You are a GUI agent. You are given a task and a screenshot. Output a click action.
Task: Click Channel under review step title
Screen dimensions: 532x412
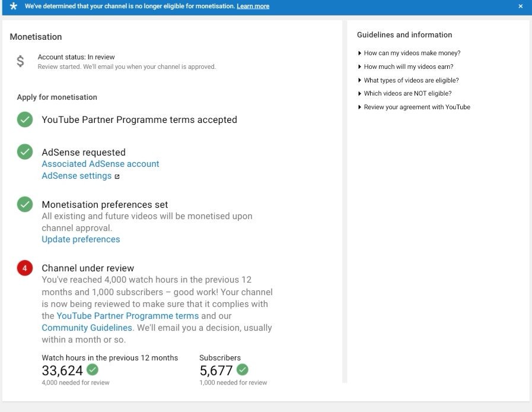point(88,268)
